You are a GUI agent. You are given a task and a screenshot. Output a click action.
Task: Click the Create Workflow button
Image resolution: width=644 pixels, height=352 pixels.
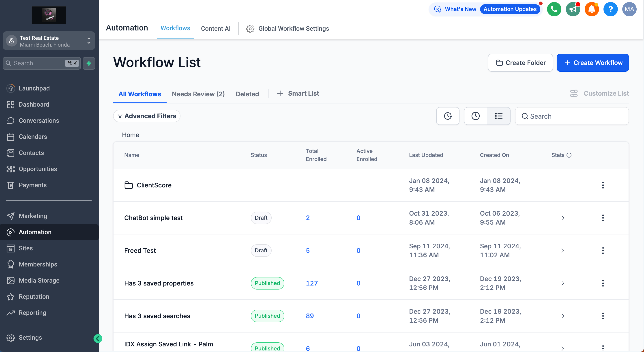coord(592,63)
